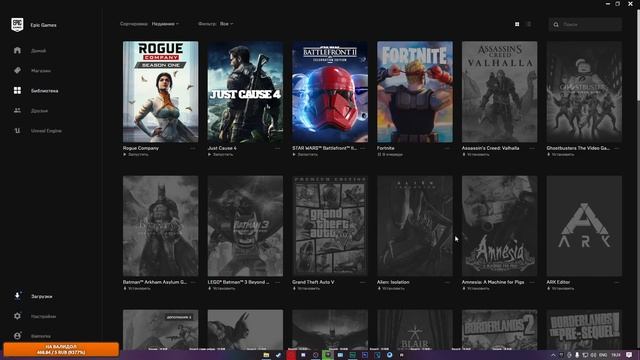Open Grand Theft Auto V three-dots menu
Viewport: 640px width, 360px height.
click(362, 282)
